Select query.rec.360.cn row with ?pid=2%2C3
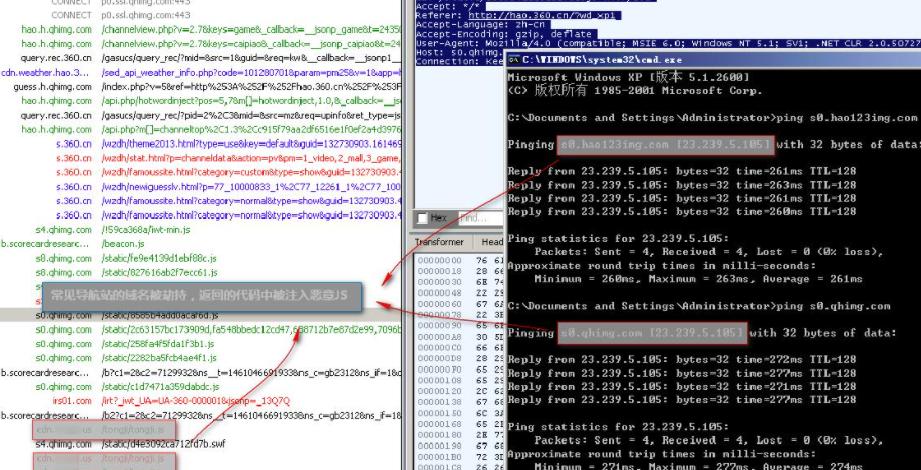This screenshot has height=470, width=921. (x=201, y=115)
